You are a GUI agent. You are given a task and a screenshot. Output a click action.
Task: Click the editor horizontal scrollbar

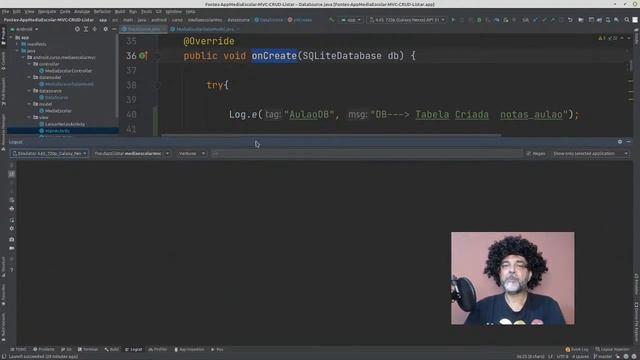(x=331, y=135)
